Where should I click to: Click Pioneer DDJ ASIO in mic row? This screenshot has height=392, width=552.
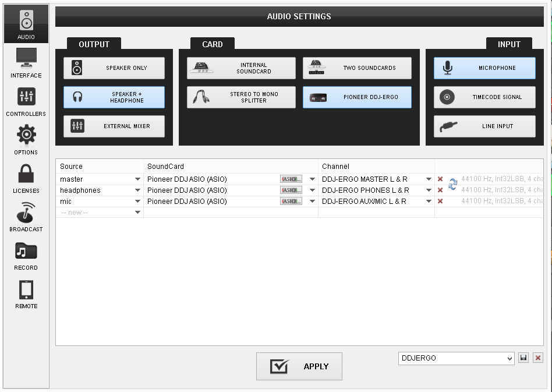(187, 202)
